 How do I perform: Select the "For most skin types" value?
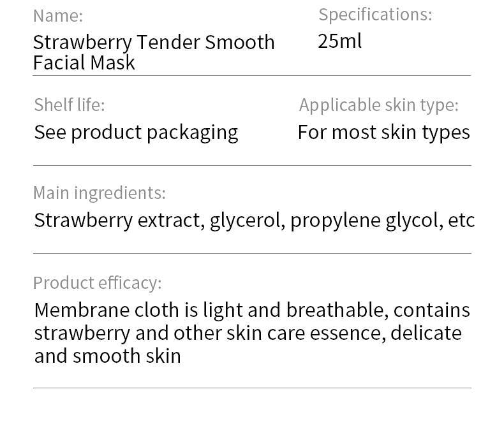[383, 132]
